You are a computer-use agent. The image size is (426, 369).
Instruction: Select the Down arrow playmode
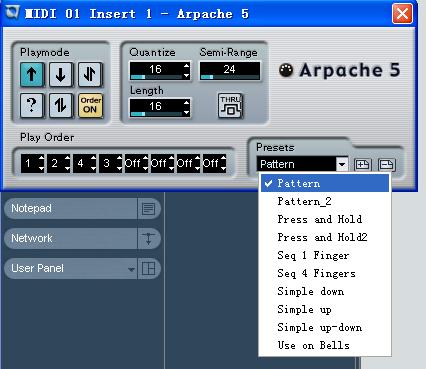[x=60, y=74]
